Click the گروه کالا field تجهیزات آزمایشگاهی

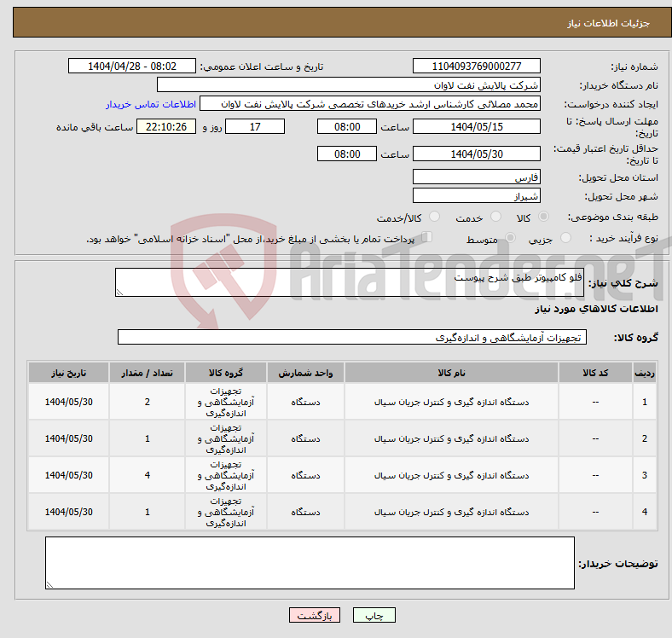pos(352,337)
